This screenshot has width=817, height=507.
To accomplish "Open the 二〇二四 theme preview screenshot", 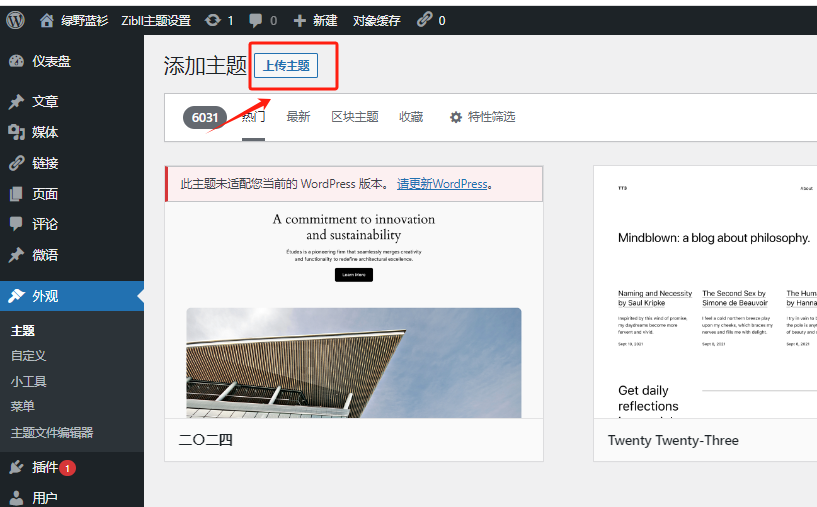I will (354, 310).
